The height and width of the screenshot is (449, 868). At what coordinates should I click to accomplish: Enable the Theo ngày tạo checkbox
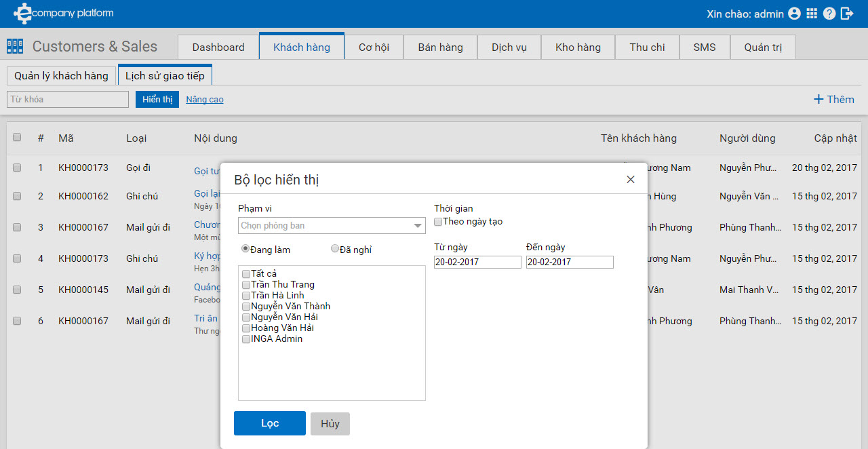438,222
